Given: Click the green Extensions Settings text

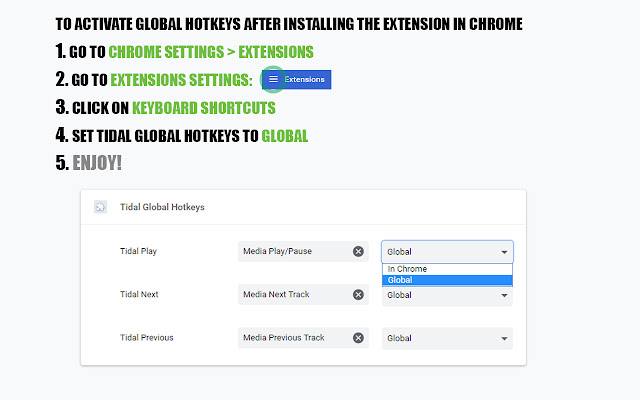Looking at the screenshot, I should (x=182, y=80).
